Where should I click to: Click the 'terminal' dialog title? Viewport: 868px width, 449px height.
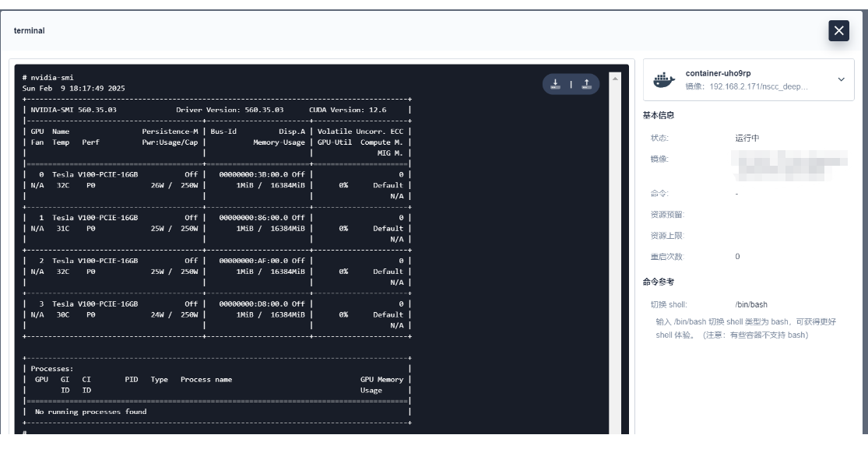[30, 30]
